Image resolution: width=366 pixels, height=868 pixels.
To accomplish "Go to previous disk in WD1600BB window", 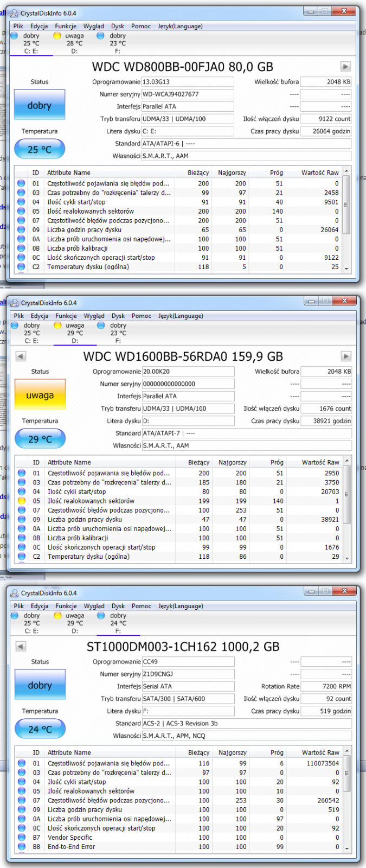I will coord(21,356).
